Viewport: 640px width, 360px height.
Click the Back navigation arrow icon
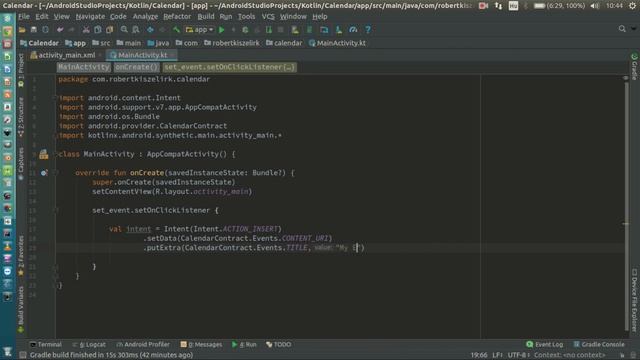(150, 30)
